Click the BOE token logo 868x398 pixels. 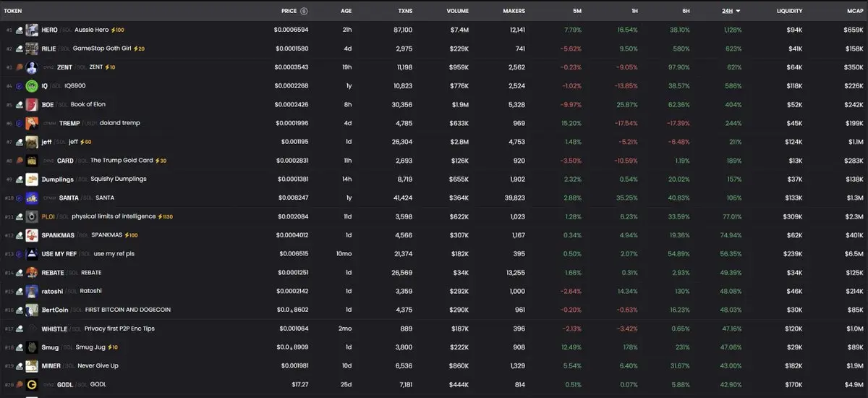point(32,104)
